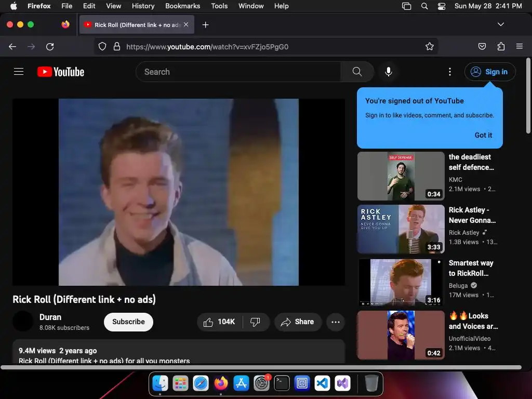Open Spotlight search in menu bar
This screenshot has height=399, width=532.
click(x=424, y=6)
